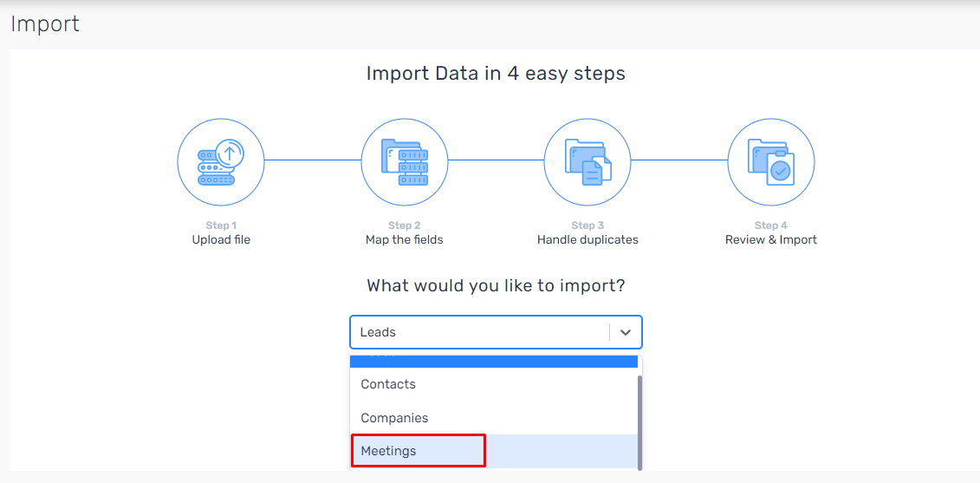Click the Upload file step label
Image resolution: width=980 pixels, height=483 pixels.
221,239
